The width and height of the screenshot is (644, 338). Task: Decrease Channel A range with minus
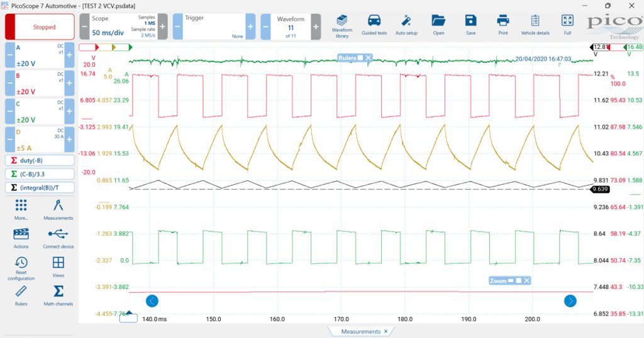point(10,55)
